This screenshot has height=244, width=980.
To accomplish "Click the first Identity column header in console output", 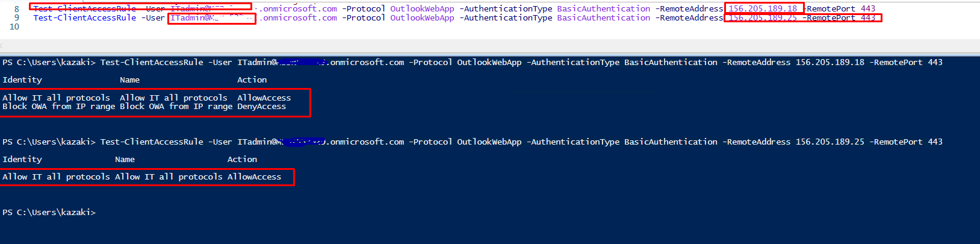I will pyautogui.click(x=22, y=80).
